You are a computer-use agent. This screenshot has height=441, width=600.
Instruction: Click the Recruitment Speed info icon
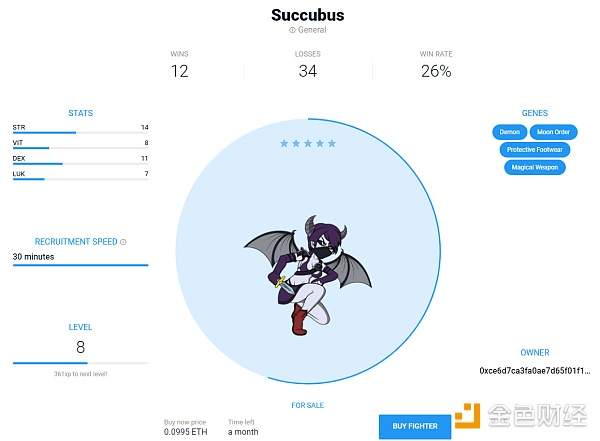click(x=123, y=242)
